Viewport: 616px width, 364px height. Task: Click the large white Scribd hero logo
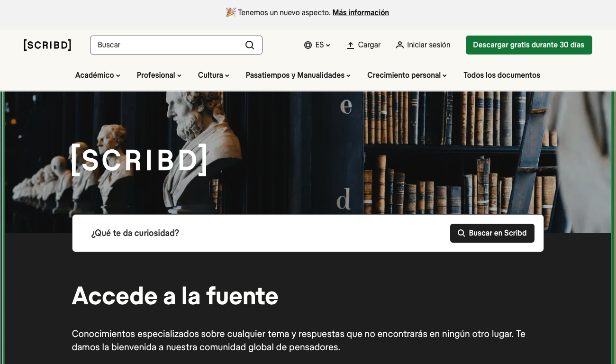139,160
